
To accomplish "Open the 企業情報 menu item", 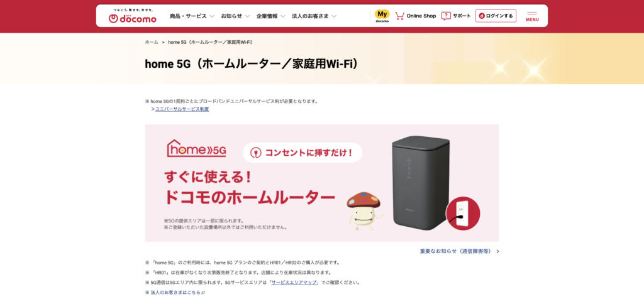I will point(267,16).
